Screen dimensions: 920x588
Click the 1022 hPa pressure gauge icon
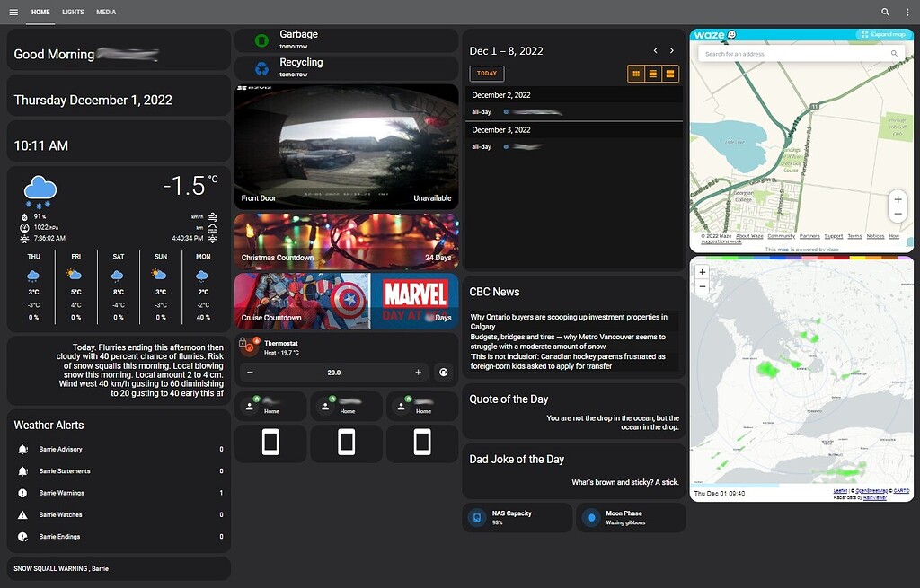(24, 227)
